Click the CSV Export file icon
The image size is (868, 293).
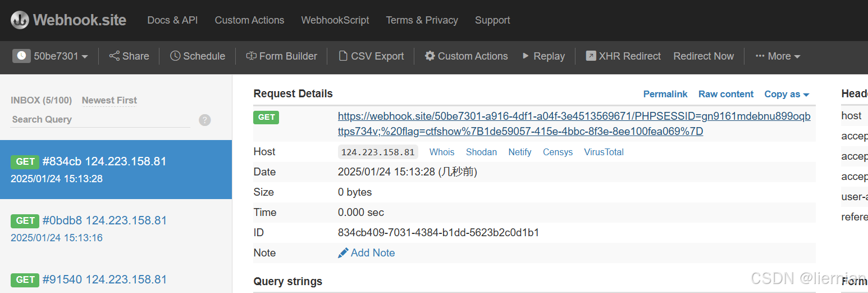342,56
